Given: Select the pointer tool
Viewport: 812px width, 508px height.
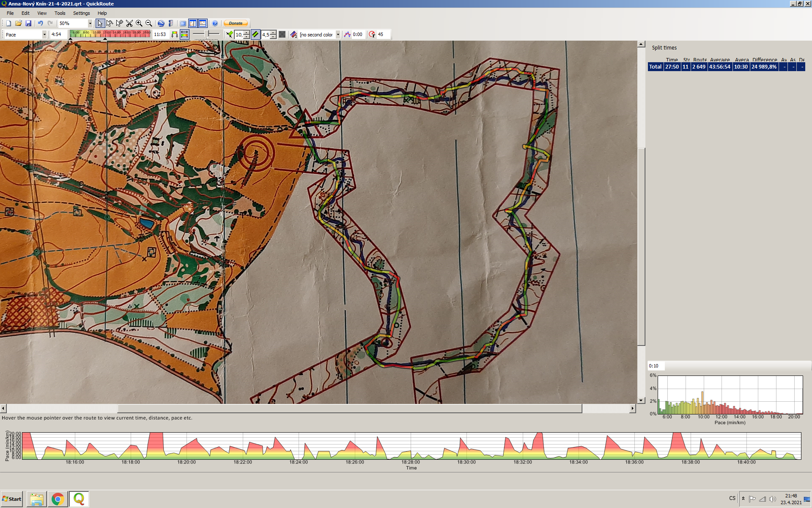Looking at the screenshot, I should 100,23.
